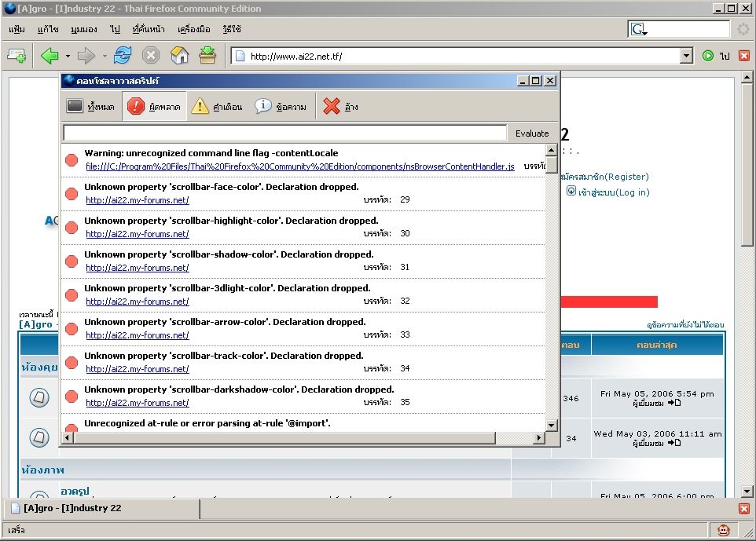Open the forward history dropdown arrow

(x=105, y=57)
